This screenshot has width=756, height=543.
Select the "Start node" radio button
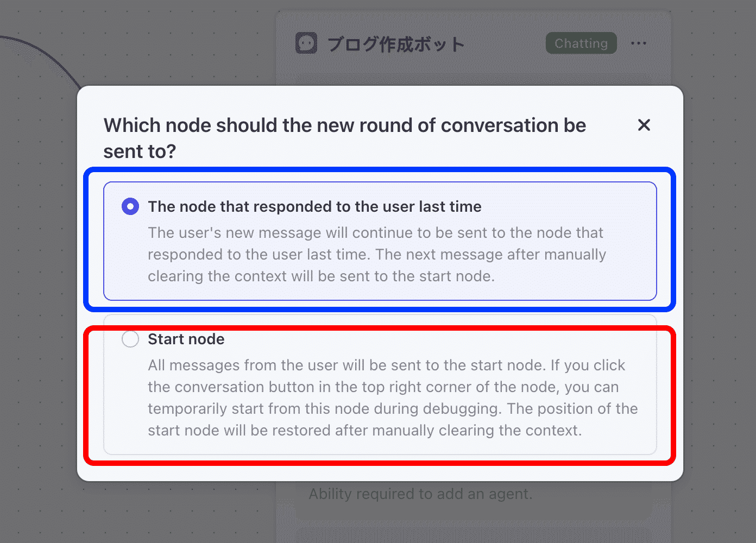click(x=130, y=339)
